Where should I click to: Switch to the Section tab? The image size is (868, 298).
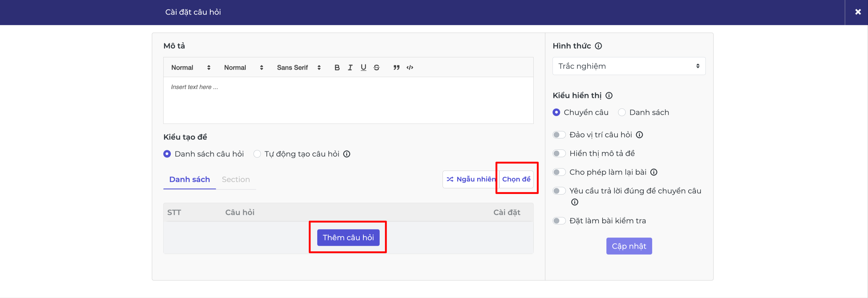(x=236, y=180)
